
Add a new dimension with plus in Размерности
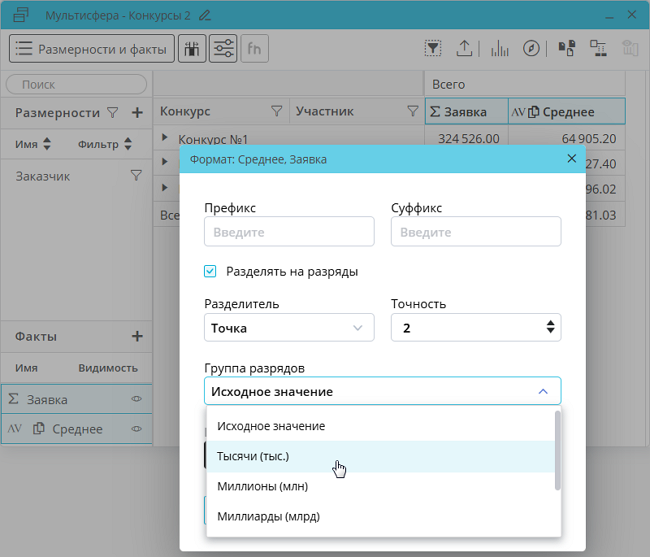point(137,113)
